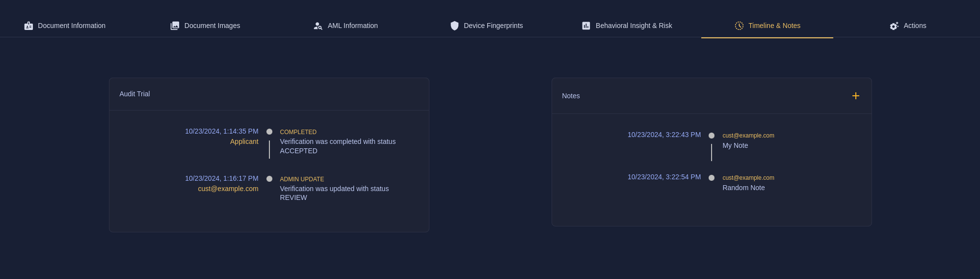Select the ADMIN UPDATE audit trail marker

[x=269, y=179]
